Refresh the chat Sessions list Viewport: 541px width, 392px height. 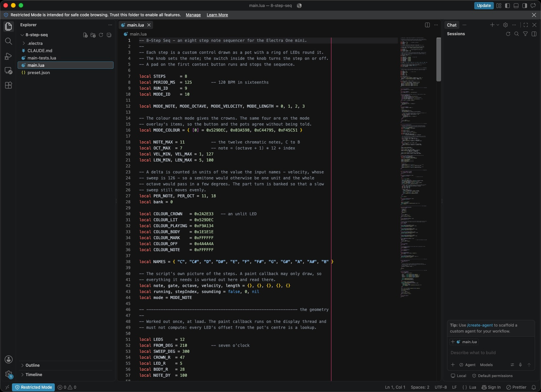pos(508,34)
